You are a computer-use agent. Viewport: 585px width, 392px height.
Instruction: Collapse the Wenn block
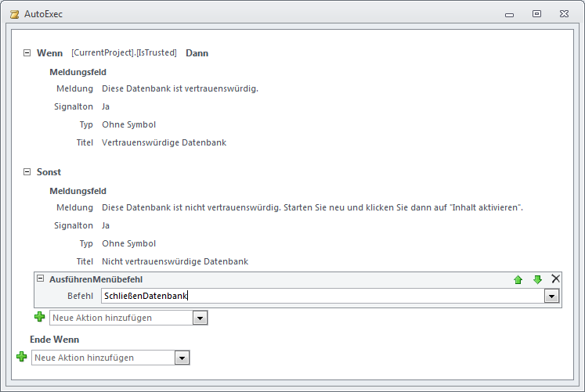27,53
